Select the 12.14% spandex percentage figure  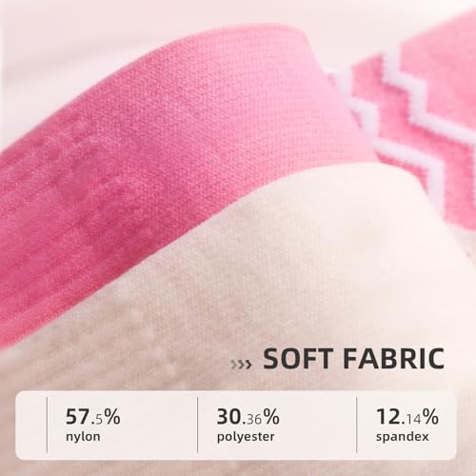coord(407,416)
